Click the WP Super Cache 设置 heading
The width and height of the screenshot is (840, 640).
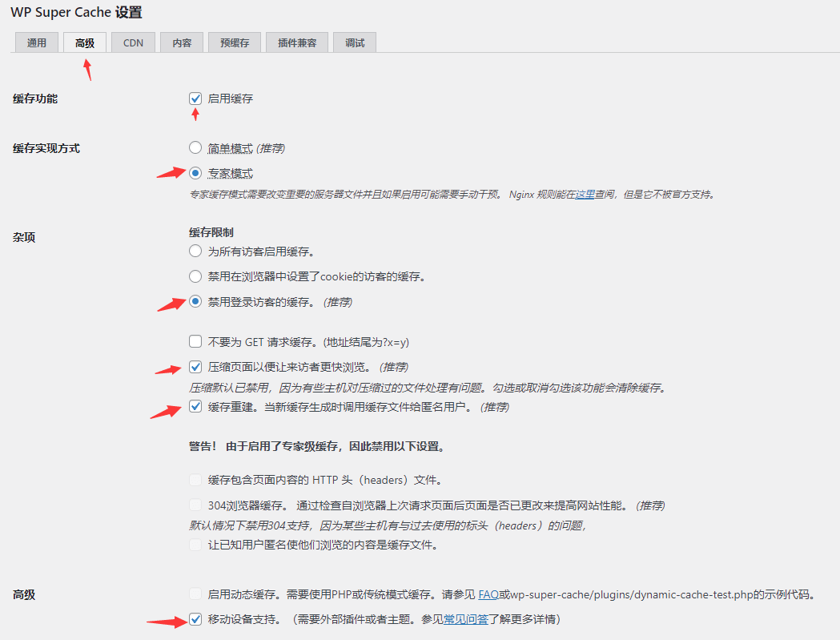(76, 12)
